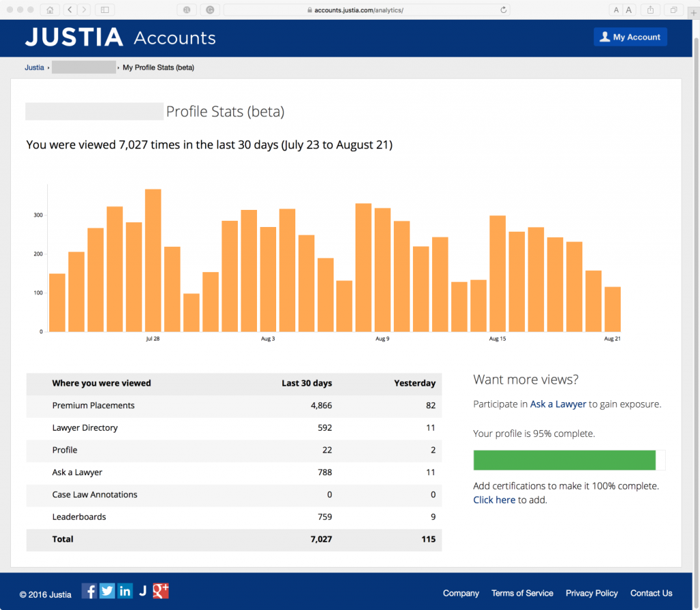Click the Ask a Lawyer link
Screen dimensions: 700x610
click(x=558, y=404)
